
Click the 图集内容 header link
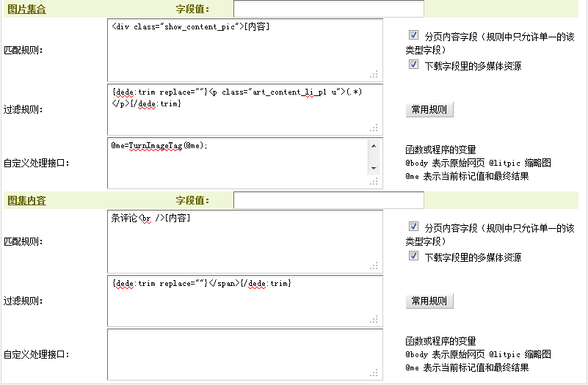(x=26, y=200)
